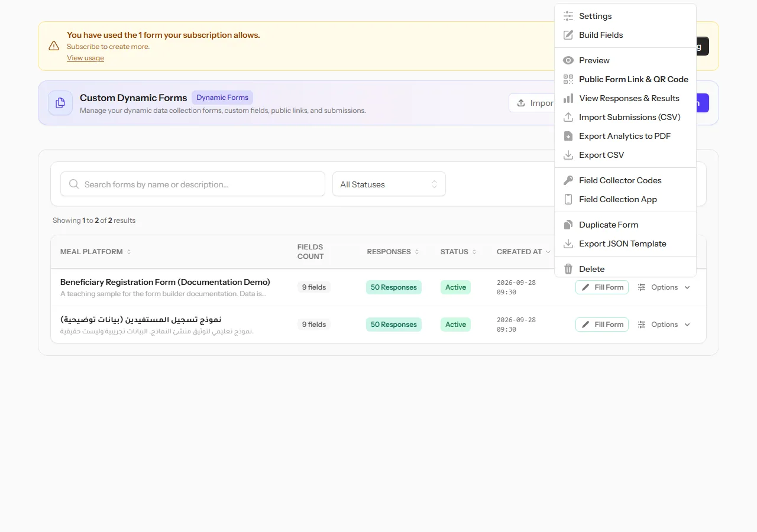Click the Settings sliders icon in menu
757x532 pixels.
point(568,16)
